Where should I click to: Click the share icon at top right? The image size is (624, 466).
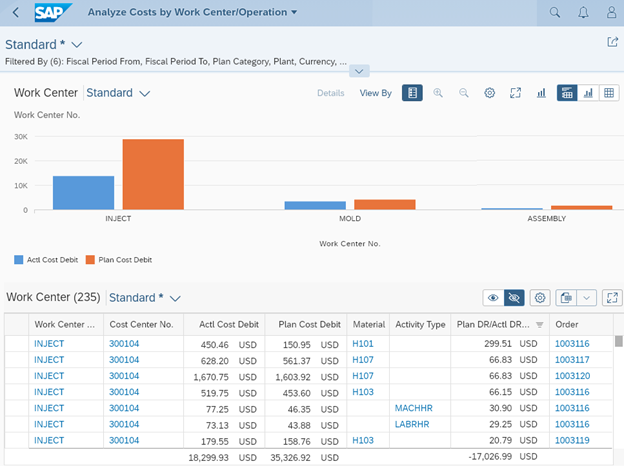612,42
